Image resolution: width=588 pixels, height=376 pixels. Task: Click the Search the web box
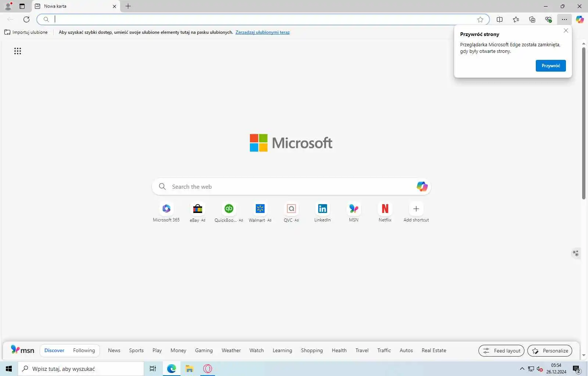pos(291,187)
